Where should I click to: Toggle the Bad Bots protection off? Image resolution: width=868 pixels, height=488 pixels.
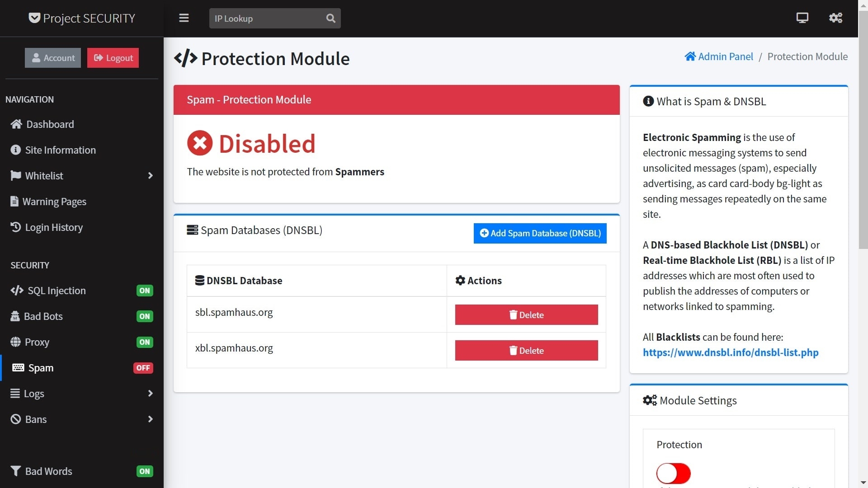click(x=144, y=316)
